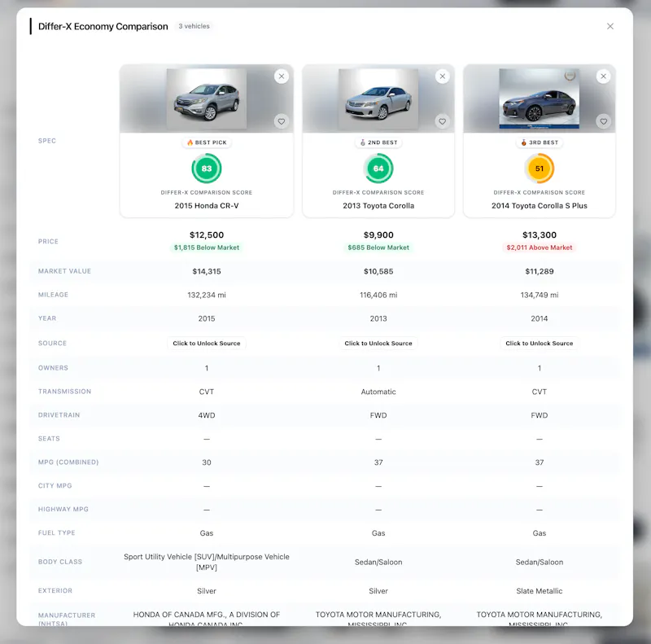Click the Slate Metallic exterior value
Image resolution: width=651 pixels, height=644 pixels.
click(x=539, y=591)
